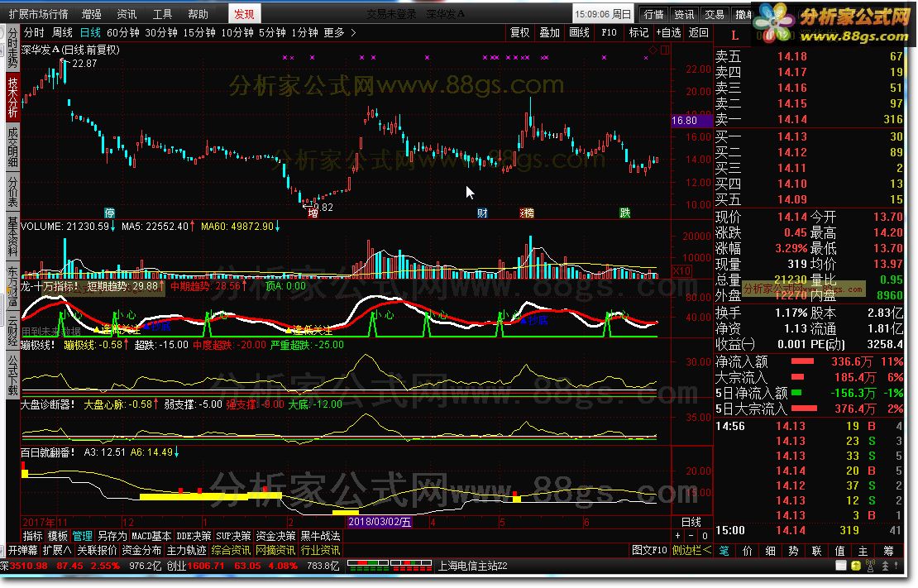Open 帮助 menu
The image size is (918, 588).
pyautogui.click(x=198, y=14)
